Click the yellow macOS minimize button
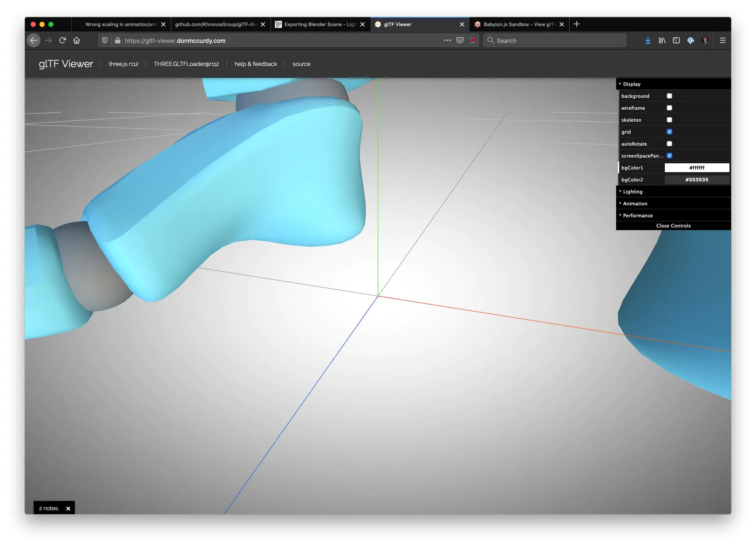This screenshot has height=547, width=756. click(42, 24)
